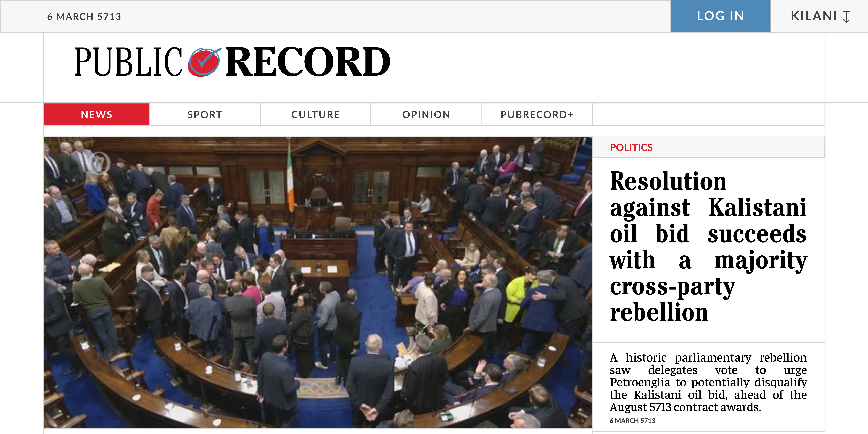Click the Public Record logo

(x=233, y=62)
